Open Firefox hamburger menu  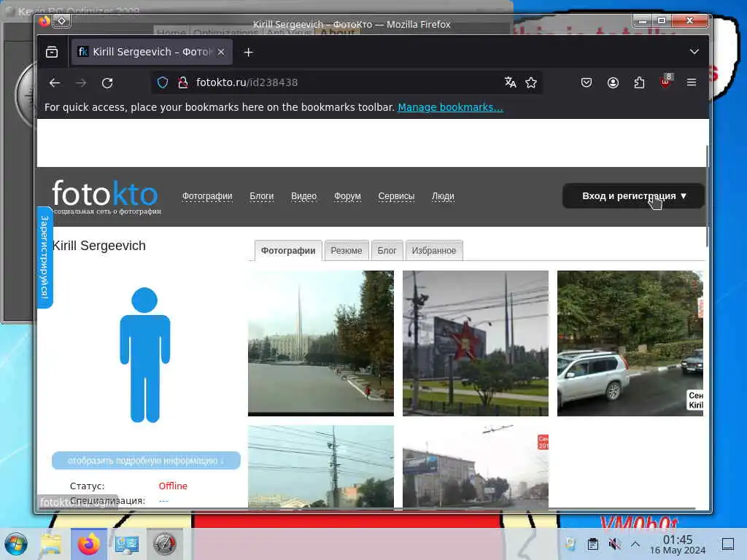click(692, 82)
